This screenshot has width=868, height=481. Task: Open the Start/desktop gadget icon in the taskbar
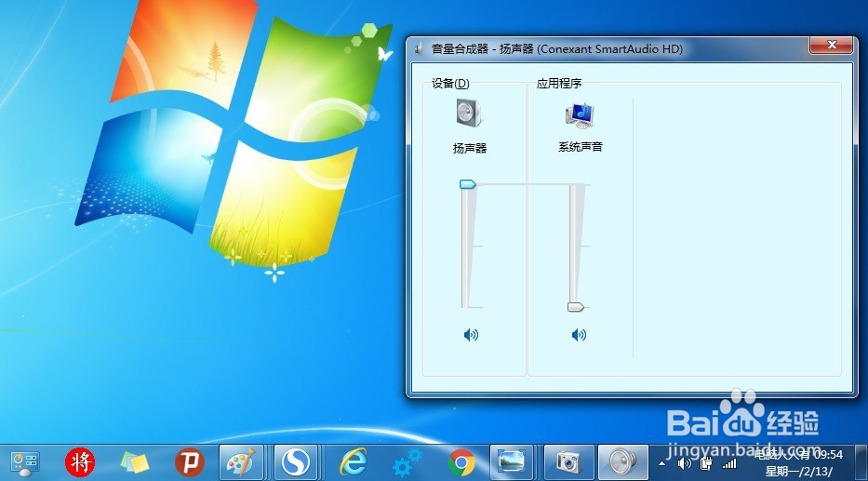coord(24,462)
